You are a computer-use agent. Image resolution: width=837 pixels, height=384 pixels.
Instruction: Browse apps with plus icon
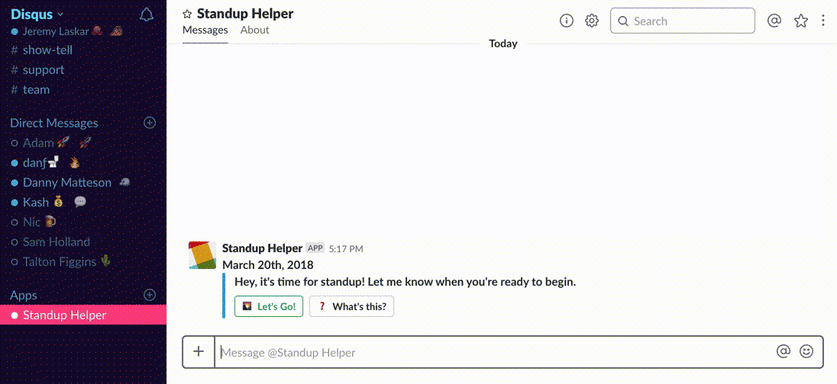pyautogui.click(x=150, y=295)
